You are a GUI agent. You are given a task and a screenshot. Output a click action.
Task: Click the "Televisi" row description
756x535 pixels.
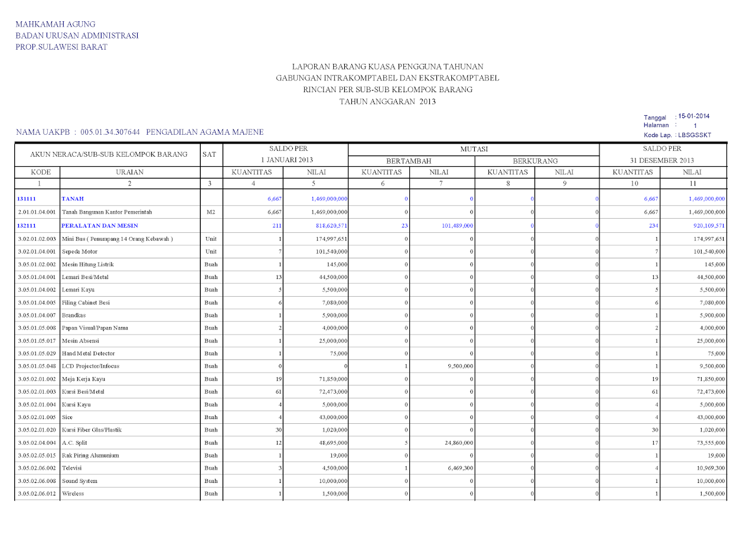[x=73, y=468]
